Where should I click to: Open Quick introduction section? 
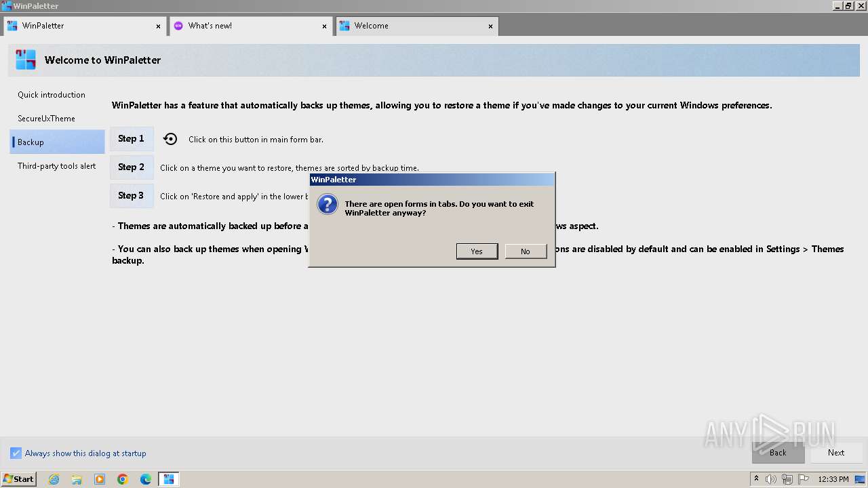click(57, 95)
